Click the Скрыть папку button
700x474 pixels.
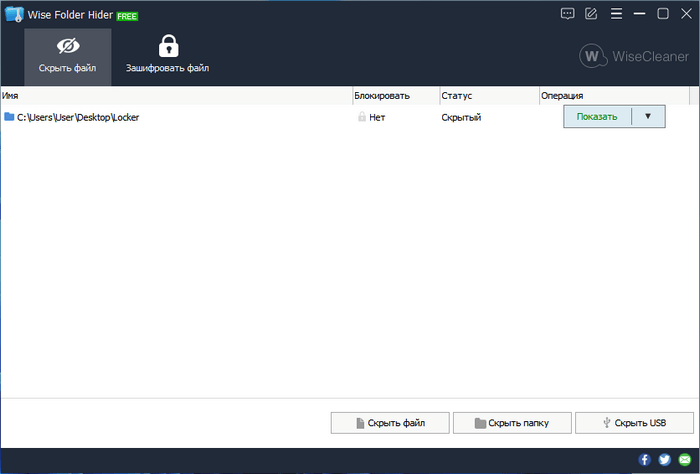tap(512, 423)
